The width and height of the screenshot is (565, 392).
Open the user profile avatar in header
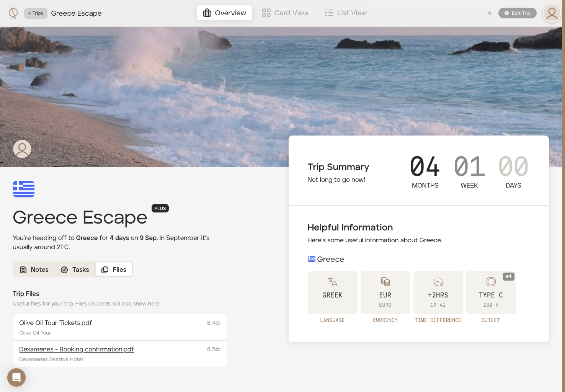(x=552, y=13)
